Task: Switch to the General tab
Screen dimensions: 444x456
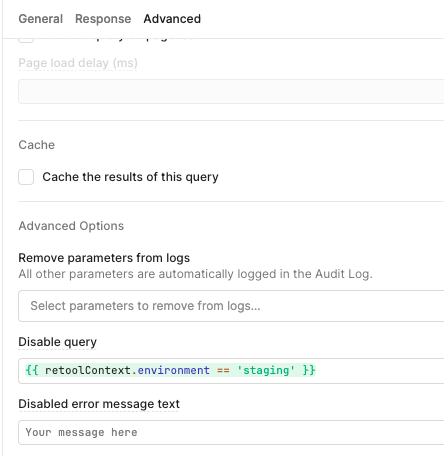Action: (x=41, y=19)
